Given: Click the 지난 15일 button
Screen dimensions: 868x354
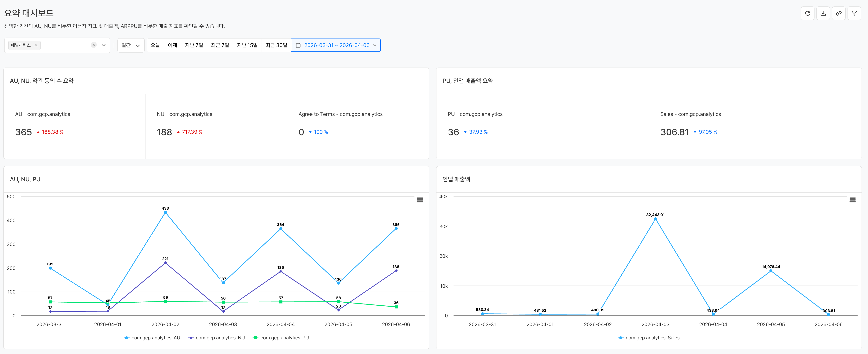Looking at the screenshot, I should [247, 45].
